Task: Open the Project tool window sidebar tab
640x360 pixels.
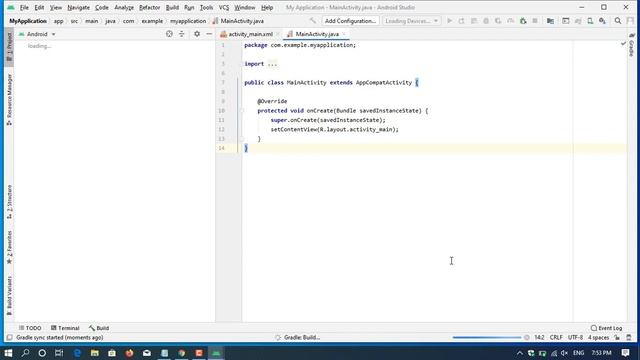Action: tap(9, 48)
